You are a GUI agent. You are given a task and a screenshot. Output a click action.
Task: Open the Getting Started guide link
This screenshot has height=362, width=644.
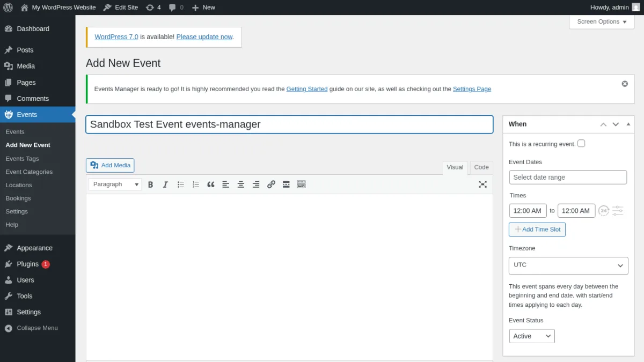(307, 89)
